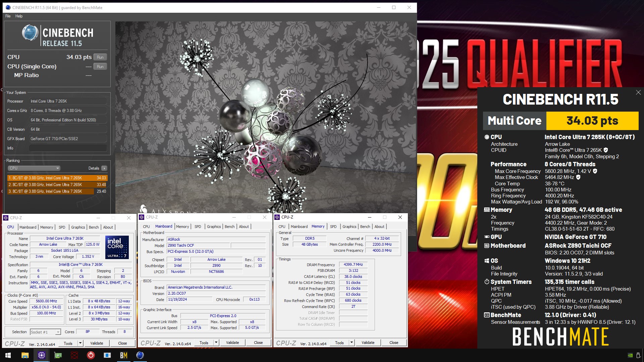Open File Explorer from the taskbar

point(25,355)
